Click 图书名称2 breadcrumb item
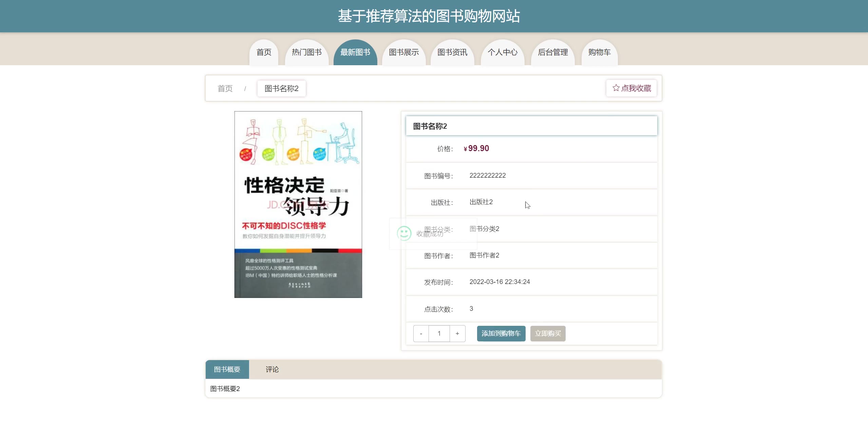 (x=281, y=89)
